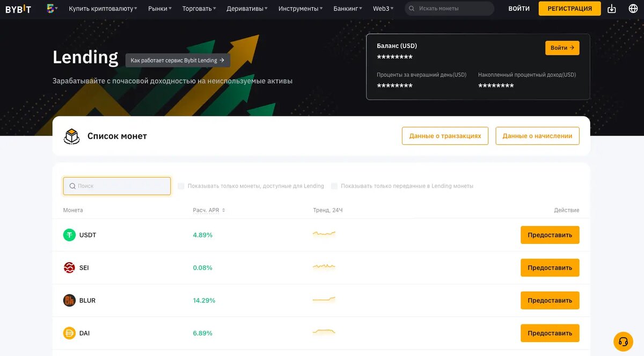Click the 'Баланс (USD)' label

point(397,46)
